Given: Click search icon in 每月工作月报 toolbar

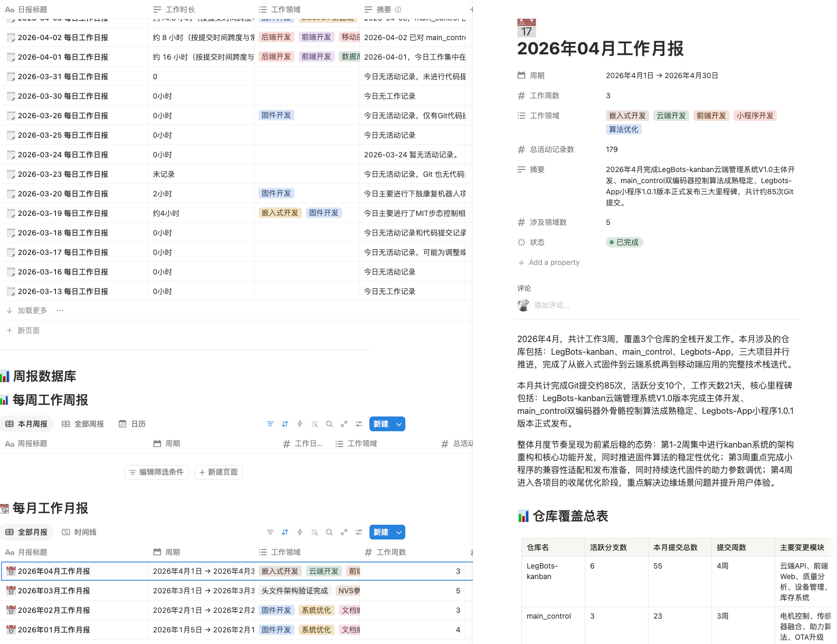Looking at the screenshot, I should coord(329,532).
